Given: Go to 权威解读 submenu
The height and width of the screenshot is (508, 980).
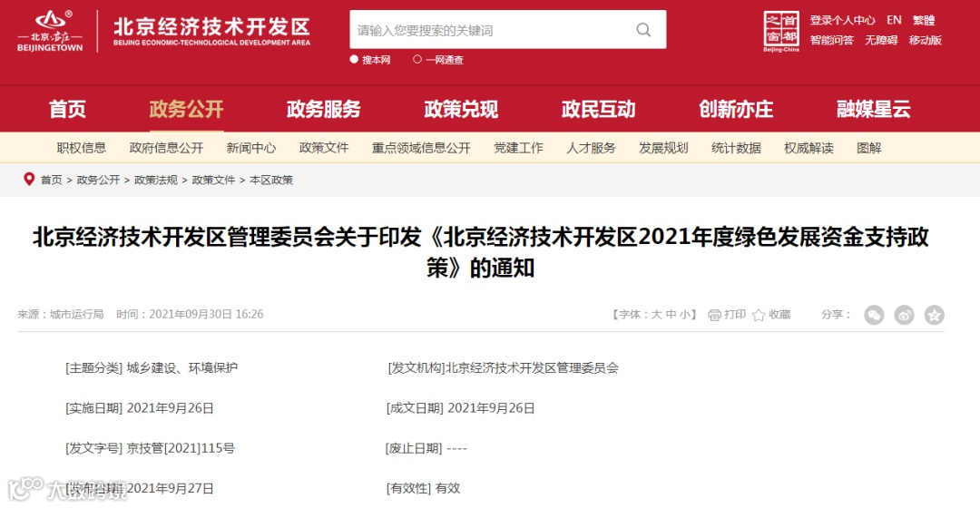Looking at the screenshot, I should (808, 148).
